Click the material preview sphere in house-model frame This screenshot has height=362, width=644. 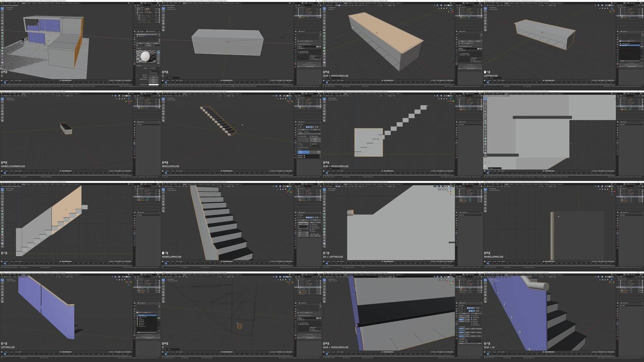tap(146, 56)
